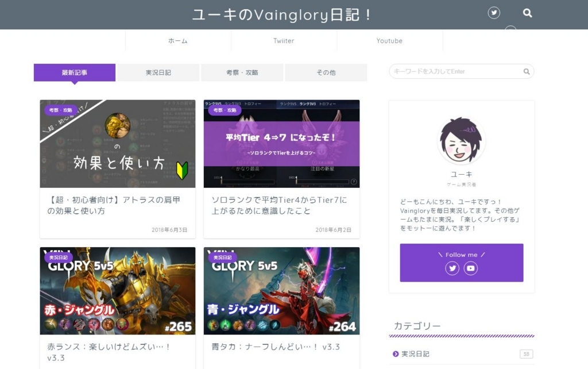Image resolution: width=588 pixels, height=369 pixels.
Task: Click the site title ユーキのVainglory日記!
Action: [x=281, y=14]
